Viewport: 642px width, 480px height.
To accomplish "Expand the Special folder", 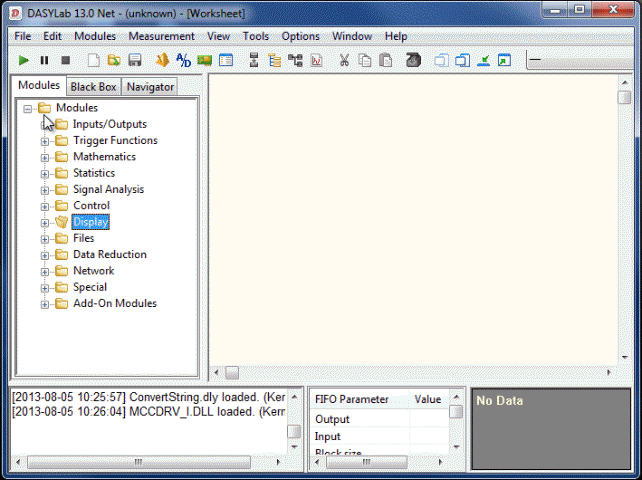I will tap(45, 288).
